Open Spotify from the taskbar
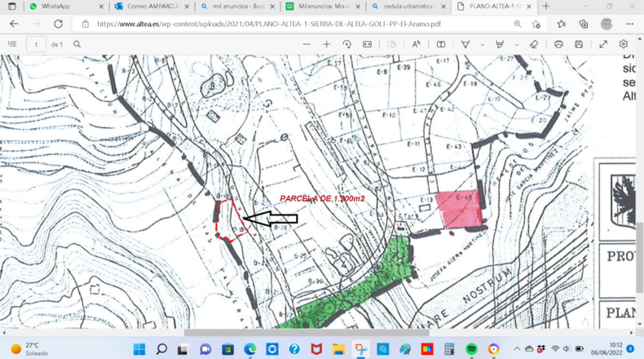644x359 pixels. coord(471,349)
